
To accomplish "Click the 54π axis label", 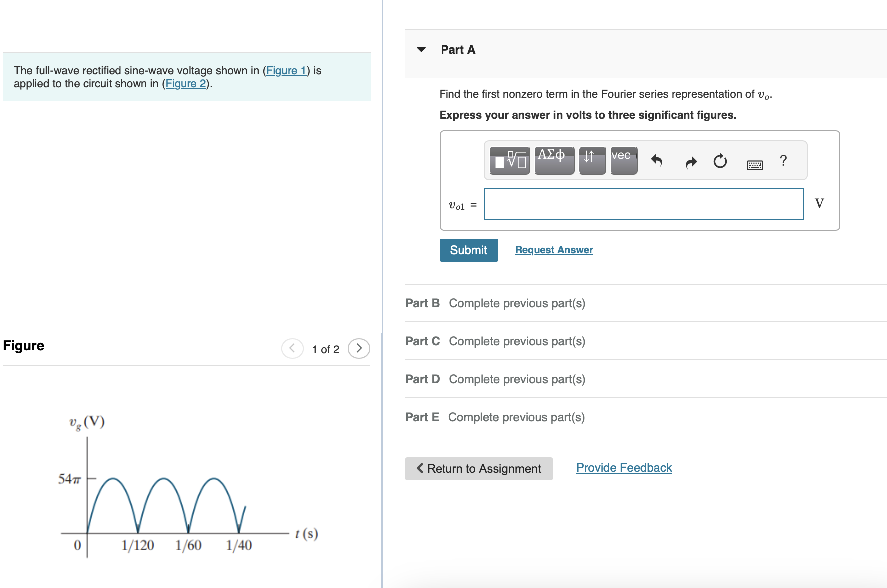I will pos(69,479).
